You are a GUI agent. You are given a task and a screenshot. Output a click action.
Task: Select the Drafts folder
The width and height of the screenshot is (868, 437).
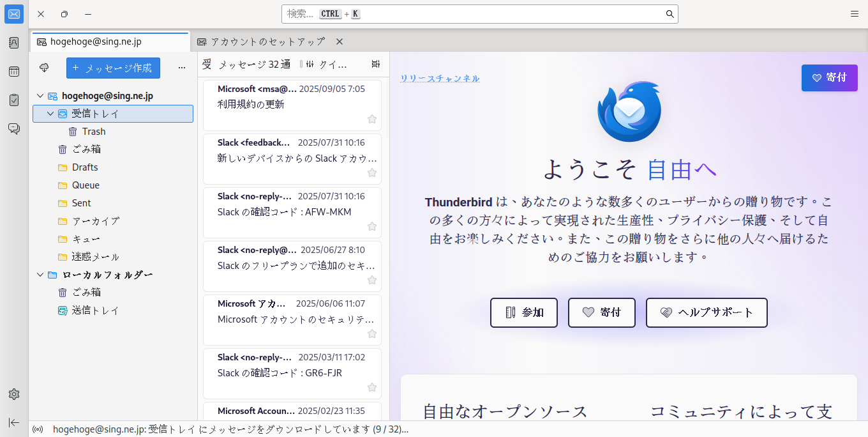(113, 167)
